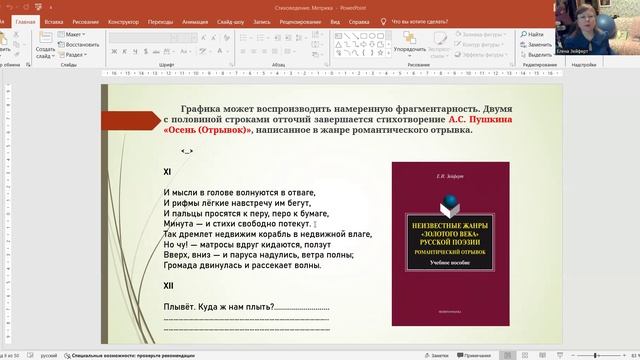Viewport: 640px width, 360px height.
Task: Decrease font size with the smaller A icon
Action: pyautogui.click(x=213, y=38)
